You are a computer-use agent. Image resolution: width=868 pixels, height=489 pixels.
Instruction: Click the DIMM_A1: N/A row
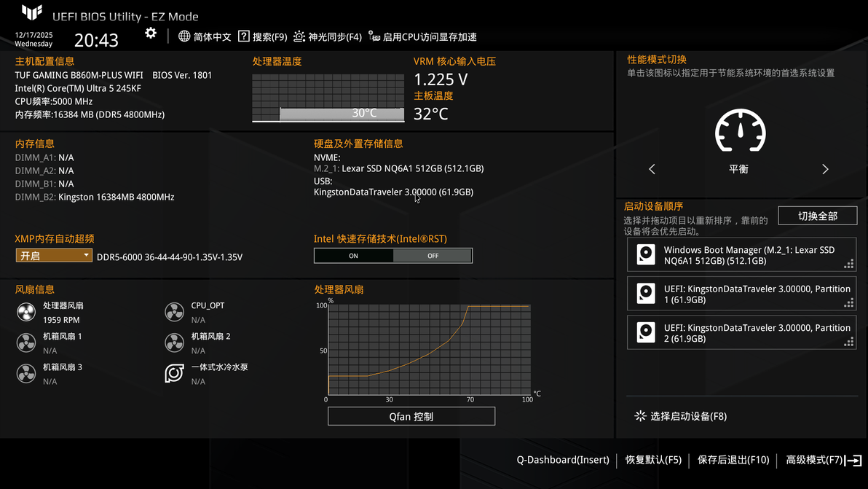tap(44, 158)
